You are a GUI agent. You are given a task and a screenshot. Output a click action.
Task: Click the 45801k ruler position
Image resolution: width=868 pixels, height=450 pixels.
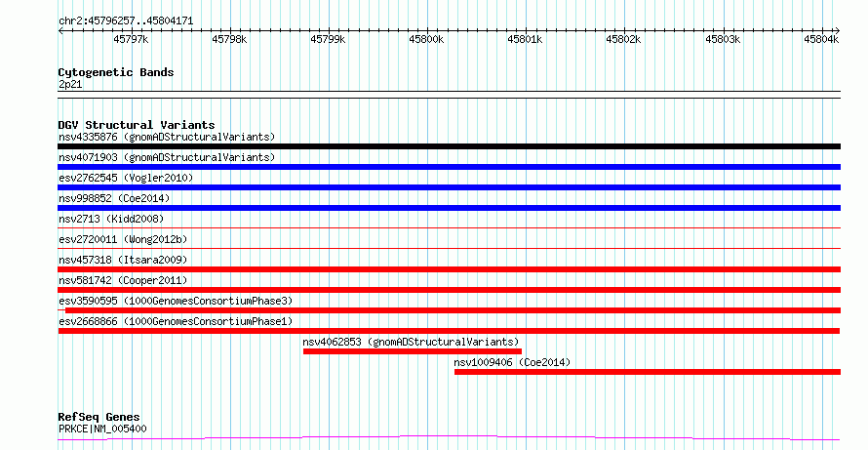pos(525,39)
